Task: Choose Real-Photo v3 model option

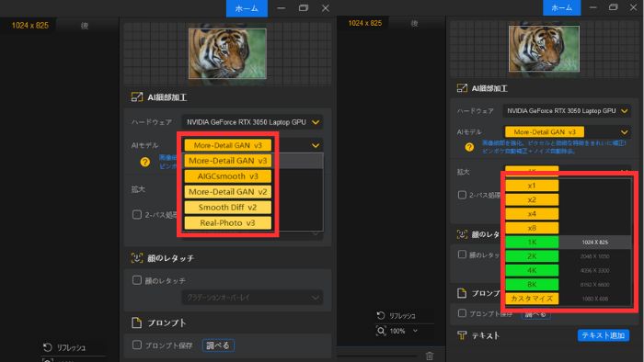Action: 227,223
